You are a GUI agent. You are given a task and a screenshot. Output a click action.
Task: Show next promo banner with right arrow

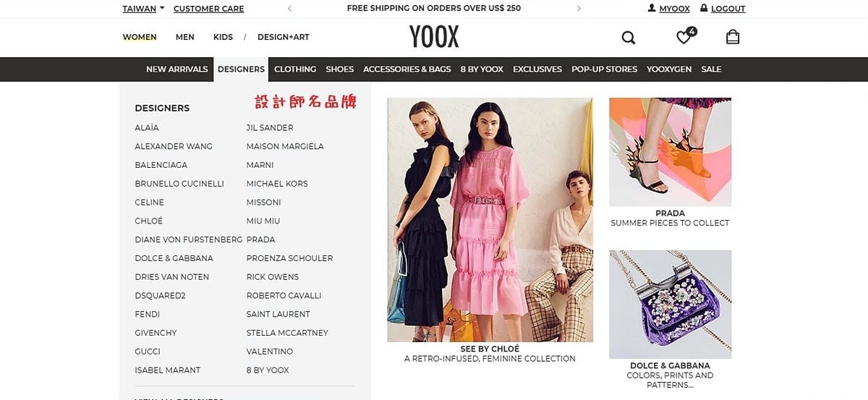tap(579, 9)
